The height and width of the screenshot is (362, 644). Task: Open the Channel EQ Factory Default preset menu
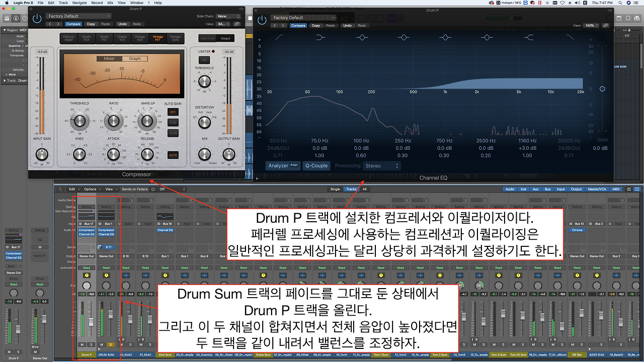[x=304, y=18]
